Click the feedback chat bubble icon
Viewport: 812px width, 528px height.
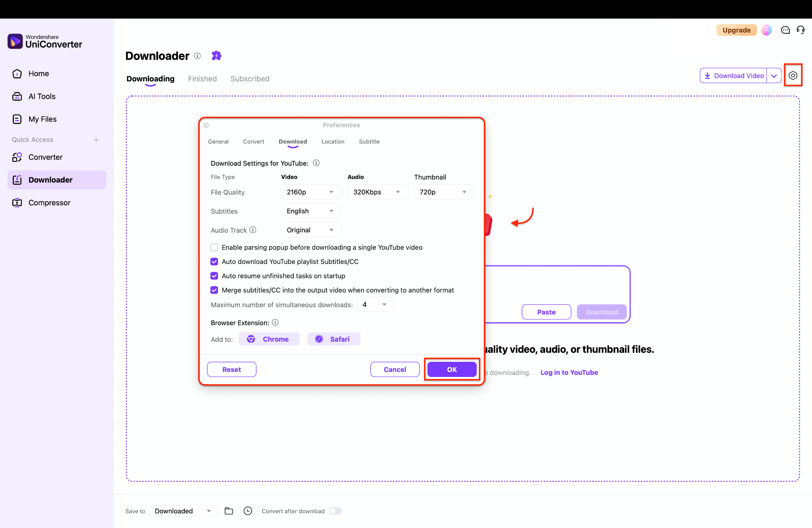(785, 30)
